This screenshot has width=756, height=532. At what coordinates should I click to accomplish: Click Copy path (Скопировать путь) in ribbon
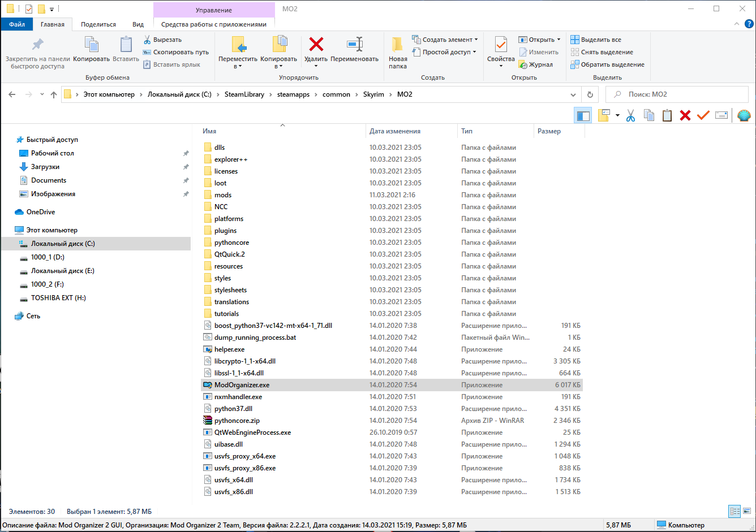click(x=175, y=52)
